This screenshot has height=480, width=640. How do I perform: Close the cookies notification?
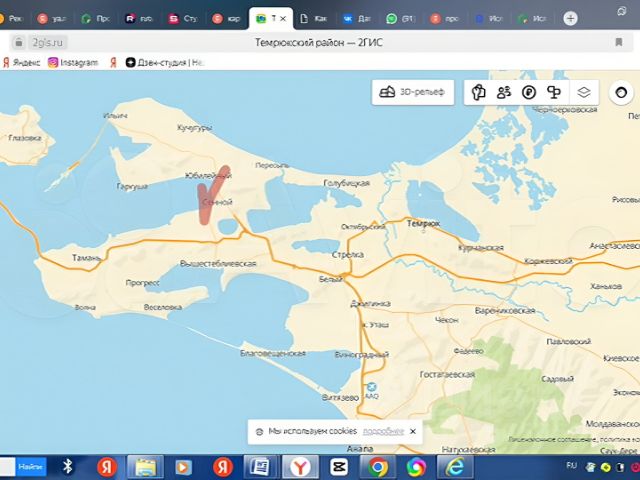[413, 431]
